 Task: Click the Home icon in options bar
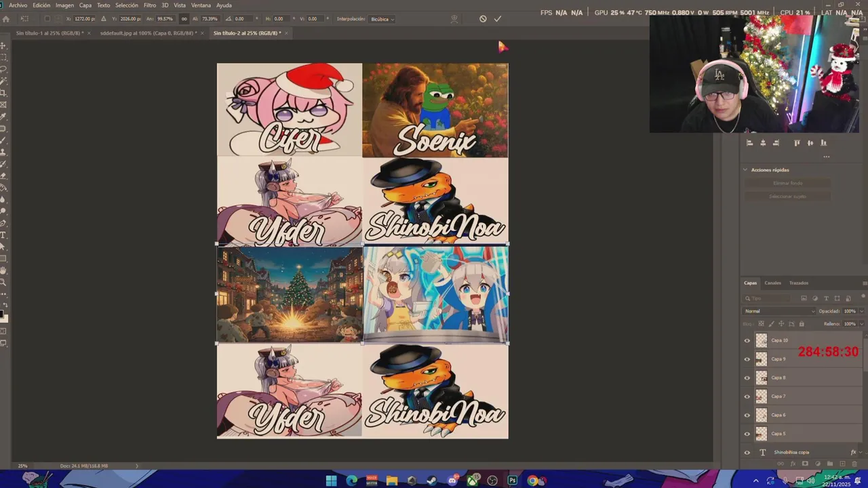tap(6, 19)
